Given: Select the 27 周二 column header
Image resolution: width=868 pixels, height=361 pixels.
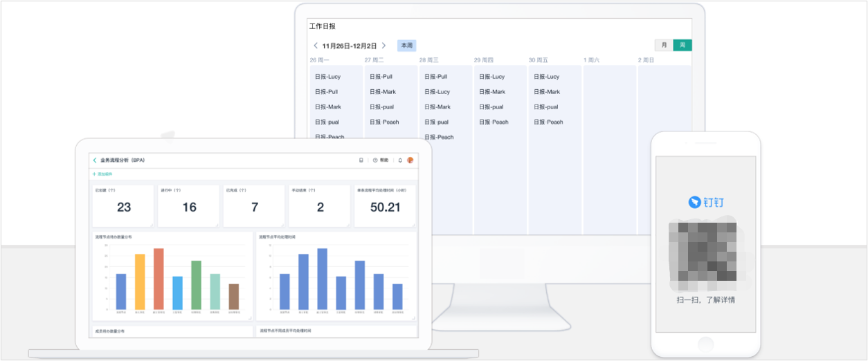Looking at the screenshot, I should [374, 61].
